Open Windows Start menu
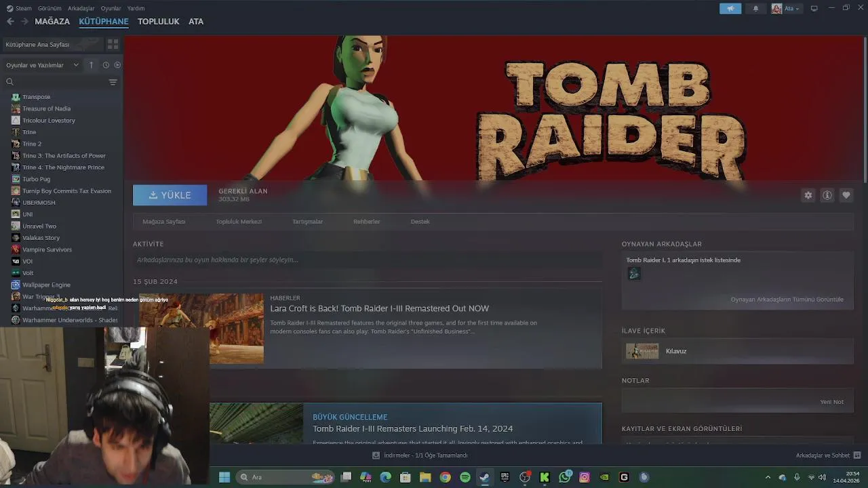This screenshot has width=868, height=488. [x=224, y=477]
